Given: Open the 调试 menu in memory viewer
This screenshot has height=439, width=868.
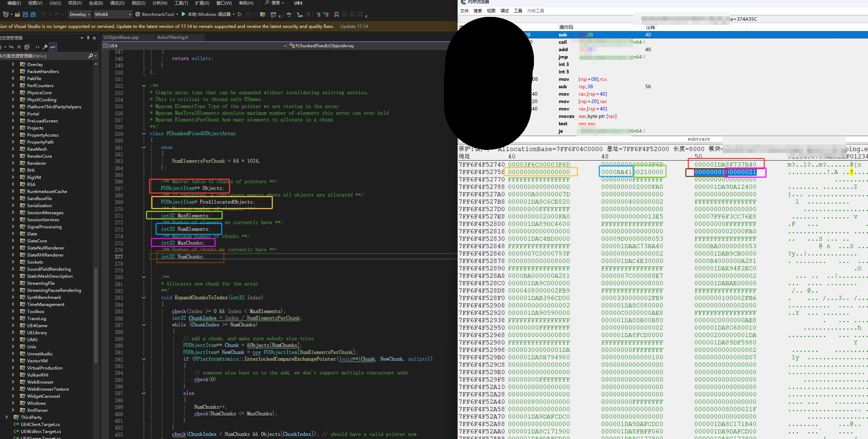Looking at the screenshot, I should pyautogui.click(x=504, y=11).
